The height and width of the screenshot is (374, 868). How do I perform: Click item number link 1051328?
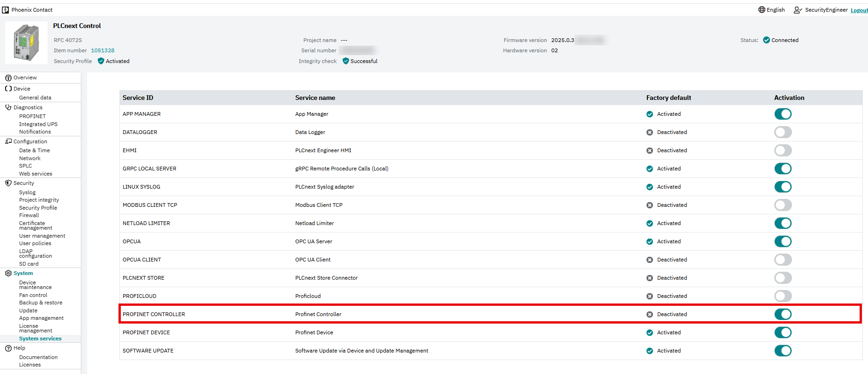click(x=103, y=50)
